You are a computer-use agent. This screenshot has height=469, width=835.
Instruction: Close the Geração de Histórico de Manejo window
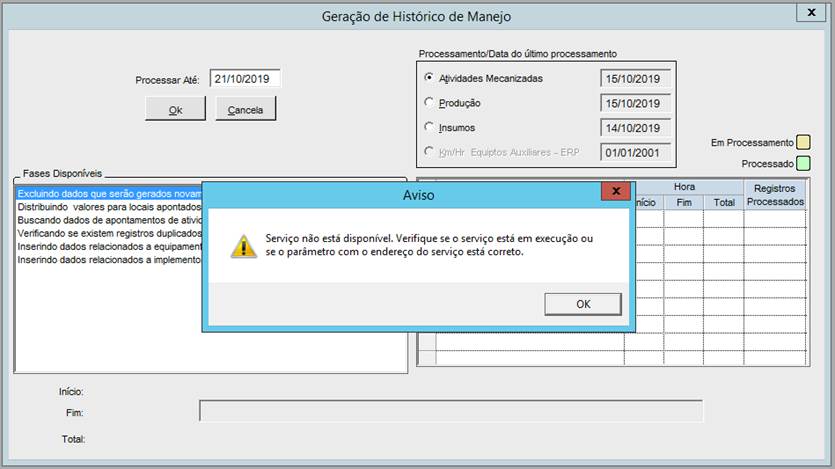[x=811, y=12]
